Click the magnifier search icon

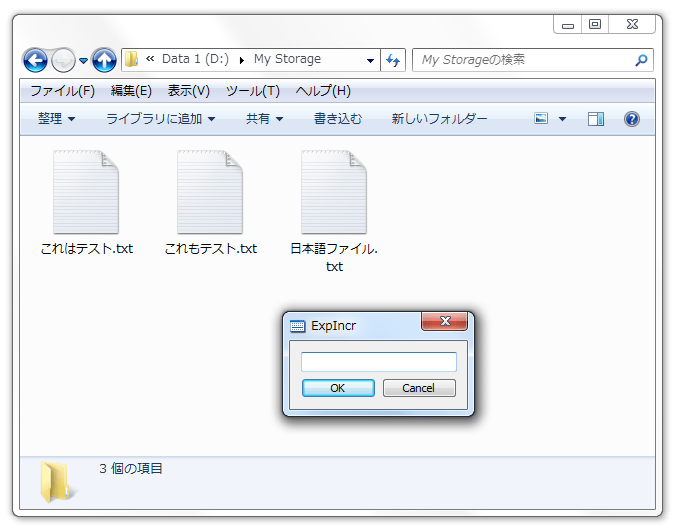(x=641, y=60)
